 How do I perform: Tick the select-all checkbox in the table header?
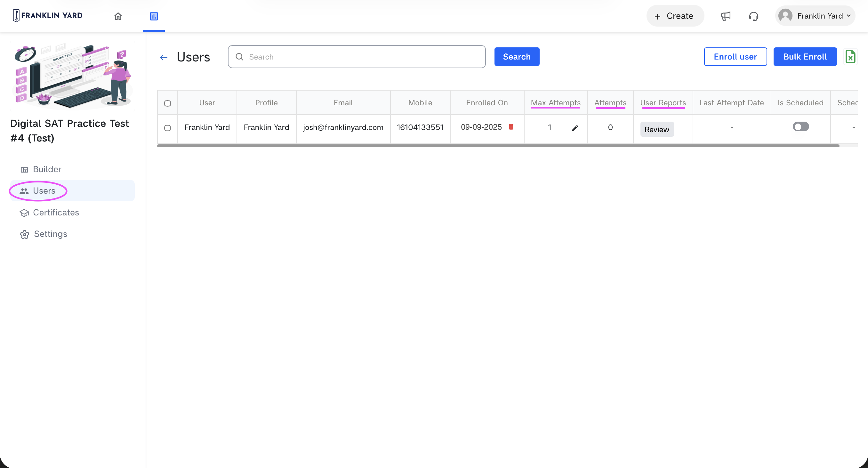167,103
